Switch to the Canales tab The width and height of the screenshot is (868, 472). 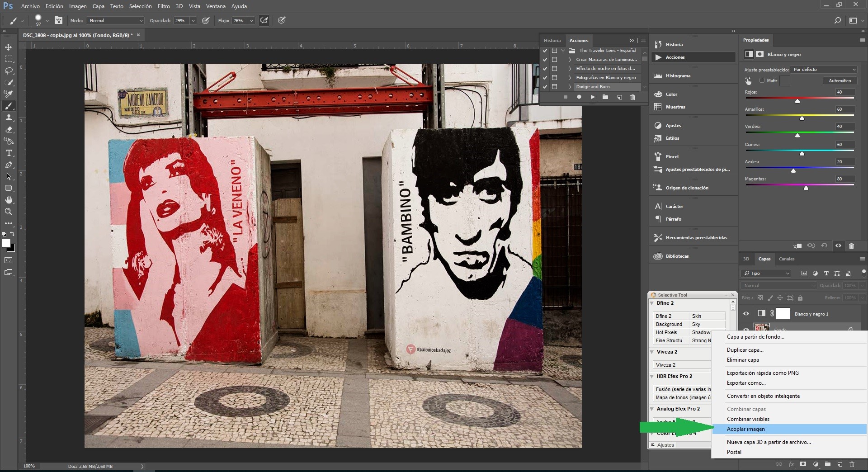(786, 259)
